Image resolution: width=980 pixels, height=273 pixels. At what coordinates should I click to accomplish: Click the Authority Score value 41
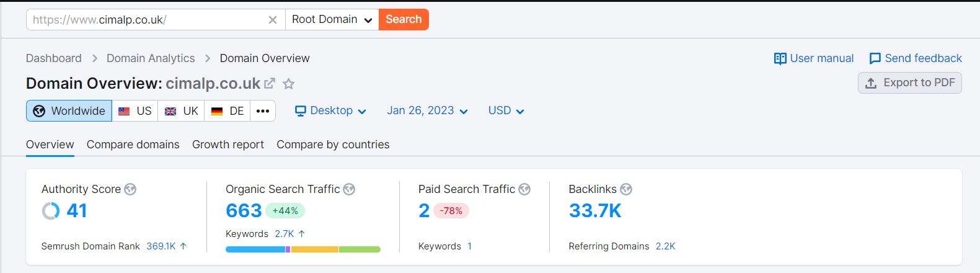point(77,211)
